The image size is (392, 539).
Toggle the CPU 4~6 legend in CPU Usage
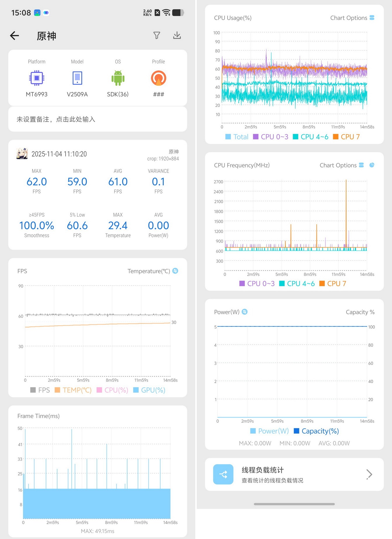pyautogui.click(x=311, y=137)
